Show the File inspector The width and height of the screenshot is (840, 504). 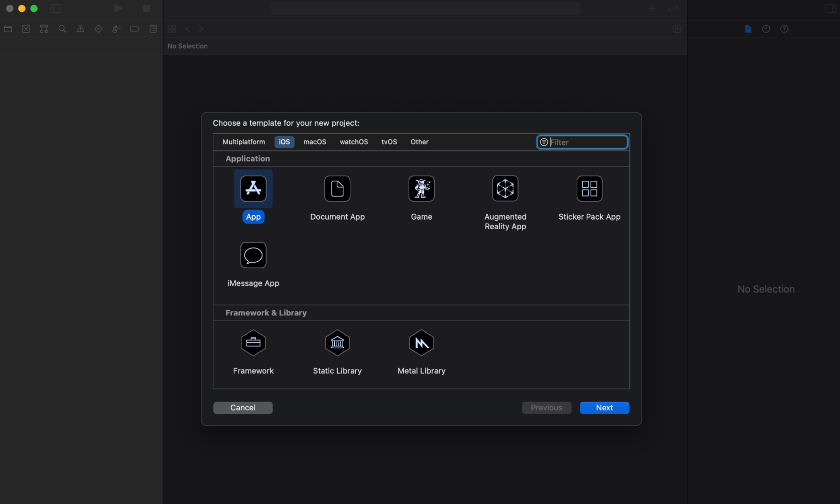(748, 29)
